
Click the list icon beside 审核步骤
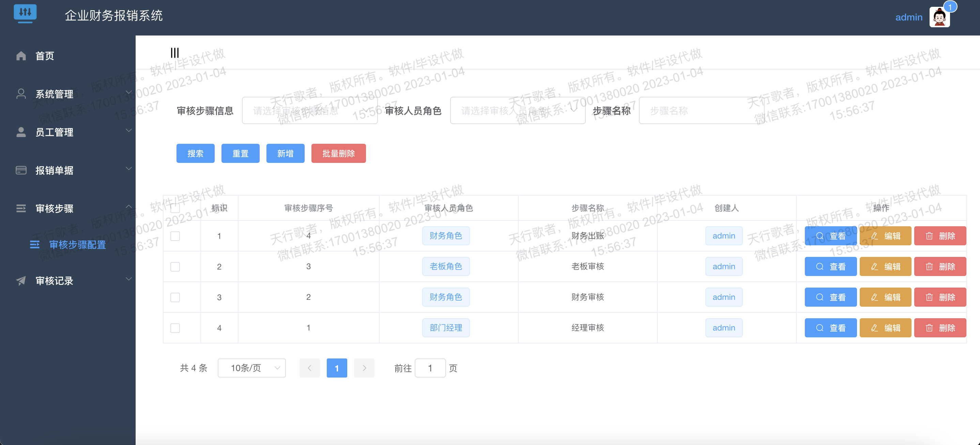tap(21, 208)
